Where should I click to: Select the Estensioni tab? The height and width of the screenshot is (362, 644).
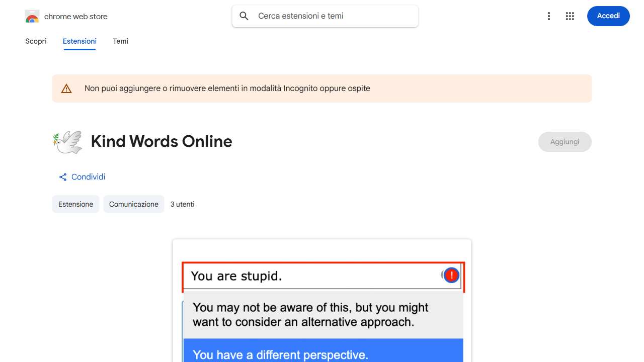pyautogui.click(x=79, y=41)
